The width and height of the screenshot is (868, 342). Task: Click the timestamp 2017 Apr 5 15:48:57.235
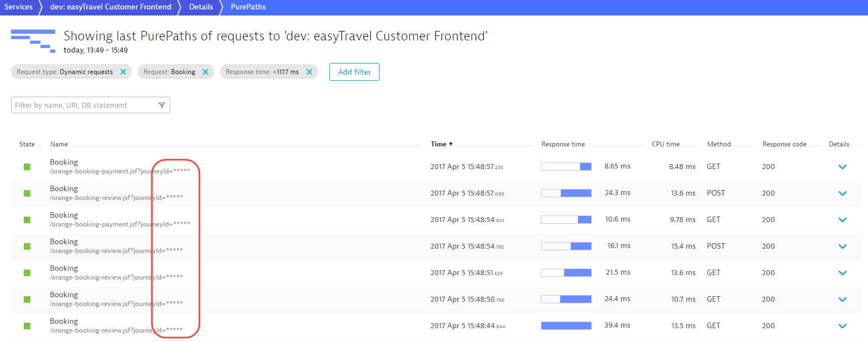tap(467, 167)
